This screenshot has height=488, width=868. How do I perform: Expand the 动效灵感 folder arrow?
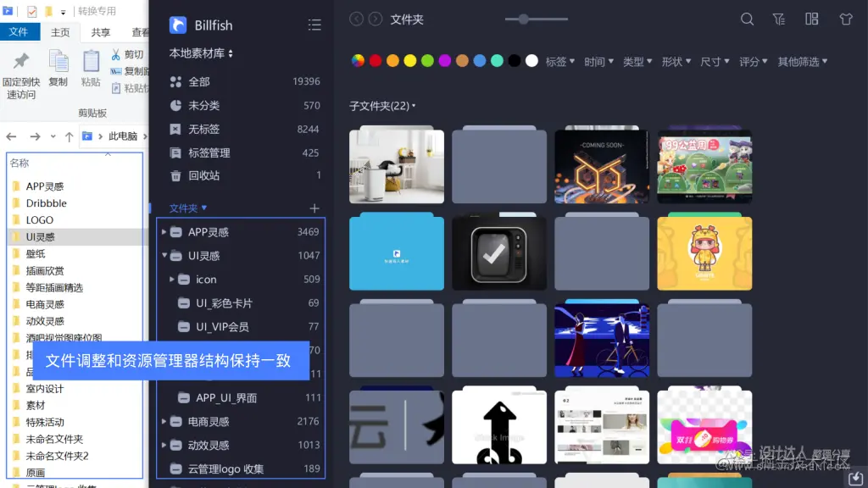[x=164, y=446]
